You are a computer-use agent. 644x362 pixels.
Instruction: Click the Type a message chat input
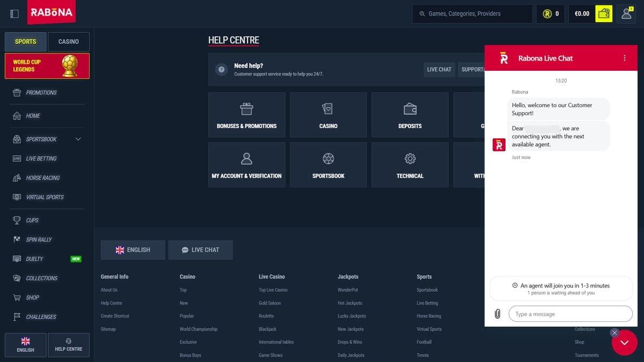coord(570,314)
